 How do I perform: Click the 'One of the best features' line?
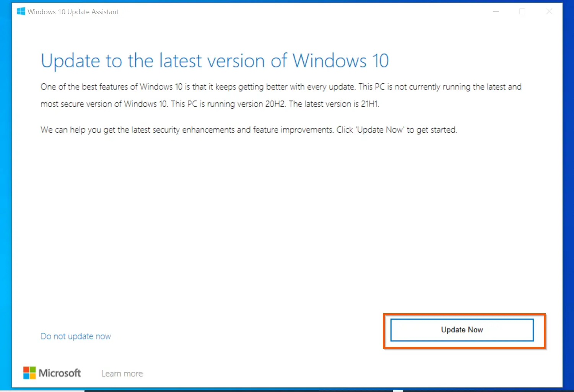(281, 87)
